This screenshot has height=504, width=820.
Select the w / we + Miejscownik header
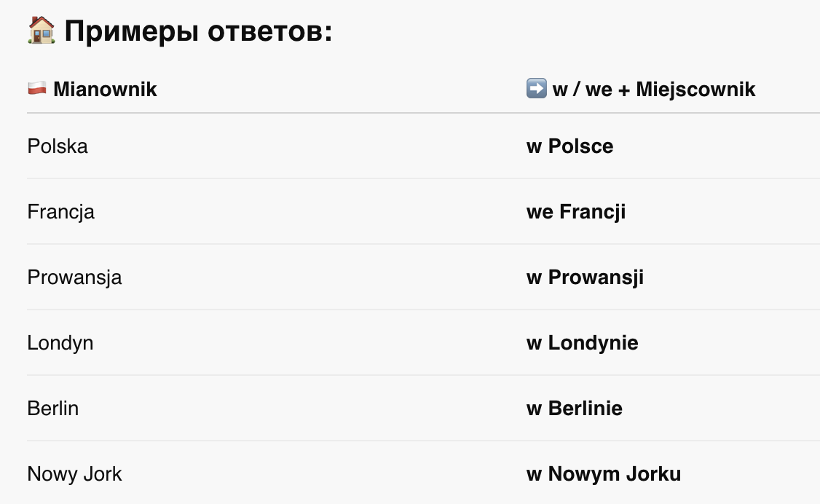tap(654, 89)
